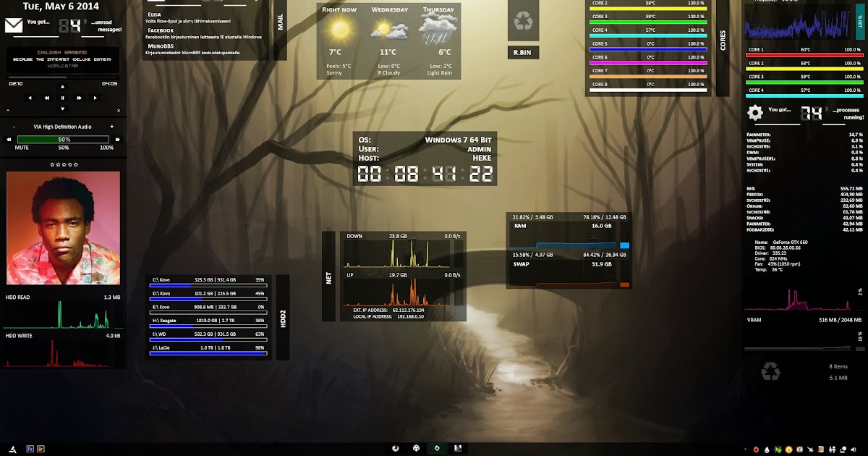The height and width of the screenshot is (456, 868).
Task: Click the Thursday light rain icon
Action: click(x=439, y=29)
